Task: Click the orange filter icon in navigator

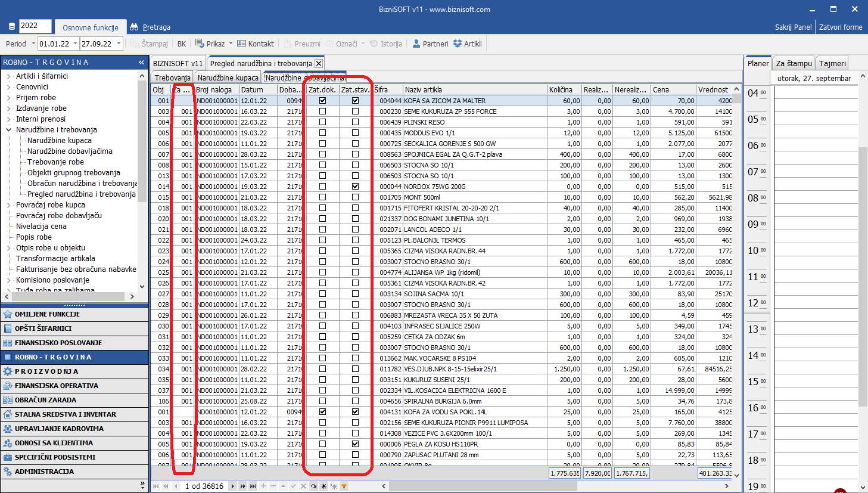Action: click(x=344, y=486)
